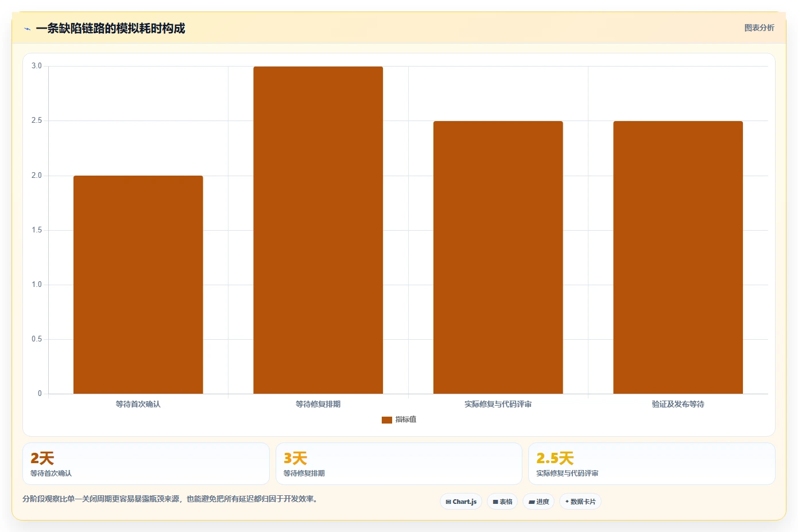Click the 实际修复与代码评审 bar in the chart

(x=498, y=257)
